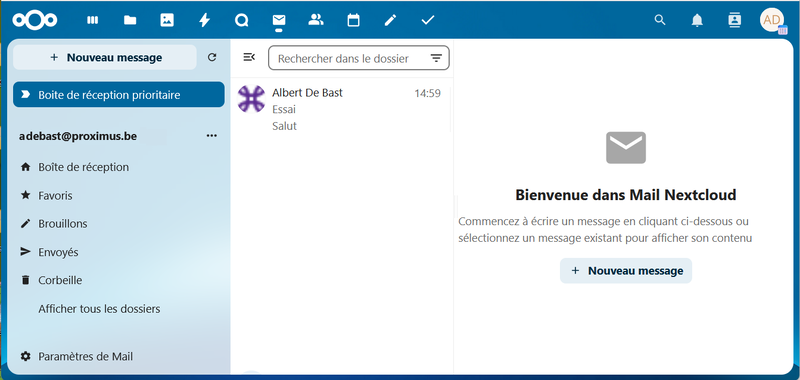Expand Afficher tous les dossiers
Image resolution: width=800 pixels, height=380 pixels.
tap(119, 309)
